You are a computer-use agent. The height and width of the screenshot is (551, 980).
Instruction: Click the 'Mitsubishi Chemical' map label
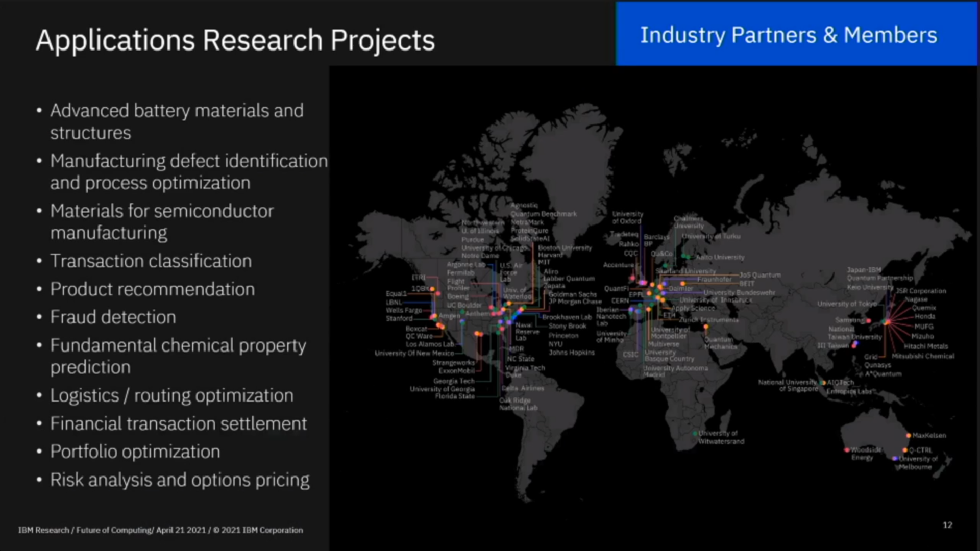923,356
